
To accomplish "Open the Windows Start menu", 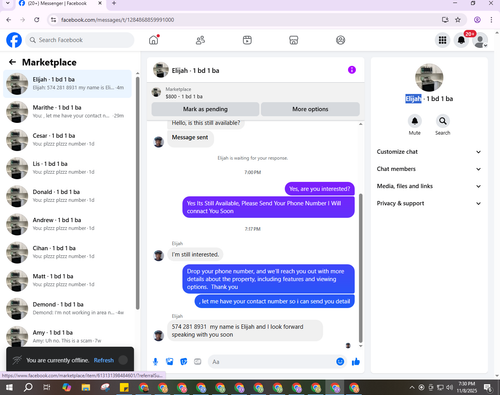I will (x=9, y=387).
